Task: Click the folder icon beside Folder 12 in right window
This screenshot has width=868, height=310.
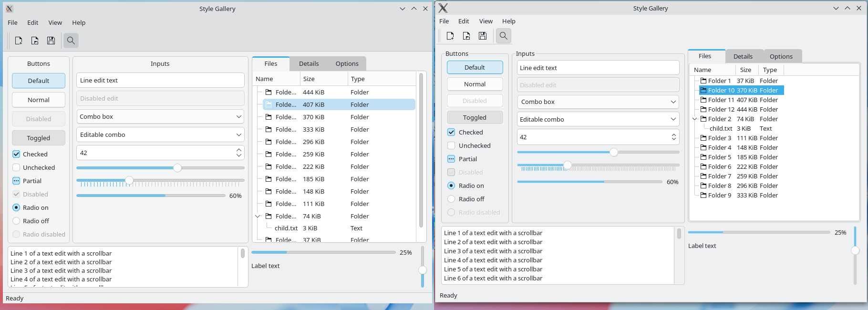Action: 703,110
